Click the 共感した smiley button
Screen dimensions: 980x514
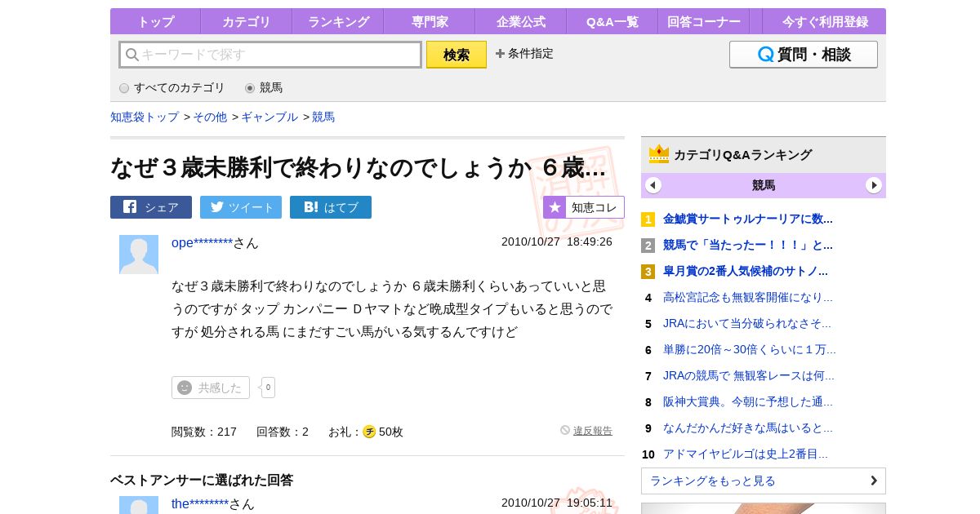point(211,388)
